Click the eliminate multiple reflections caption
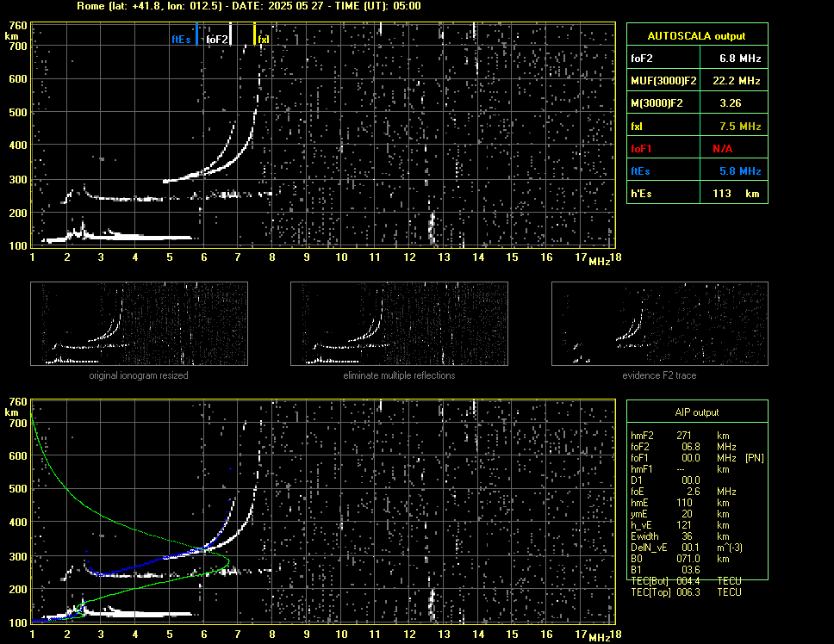The width and height of the screenshot is (834, 644). 399,375
